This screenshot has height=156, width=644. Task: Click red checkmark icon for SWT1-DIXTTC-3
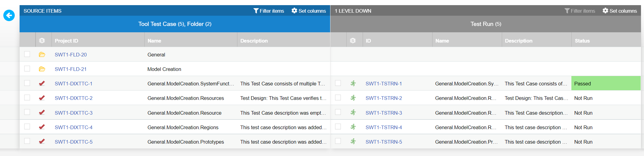(x=42, y=113)
